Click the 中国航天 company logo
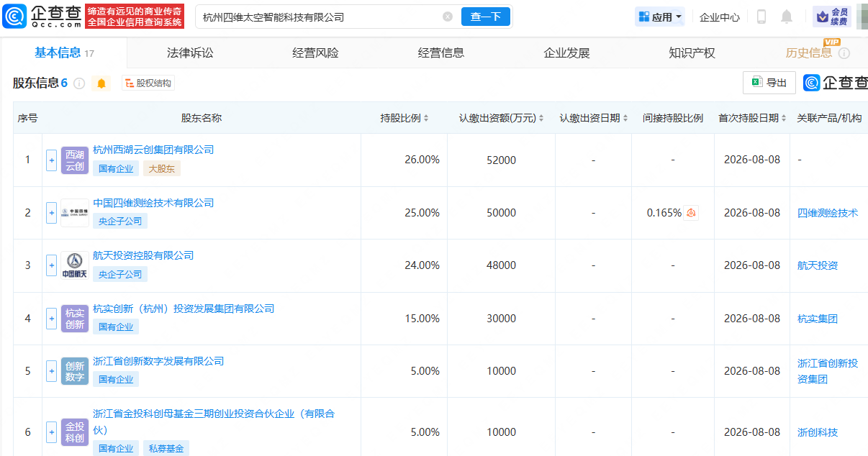Image resolution: width=868 pixels, height=456 pixels. pos(75,265)
